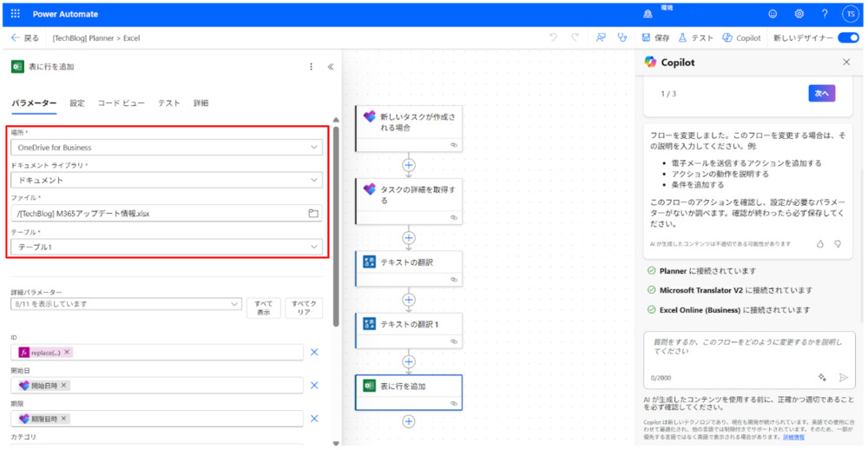Viewport: 868px width, 450px height.
Task: Click link icon on 新しいタスクが作成される場合 card
Action: pyautogui.click(x=454, y=144)
